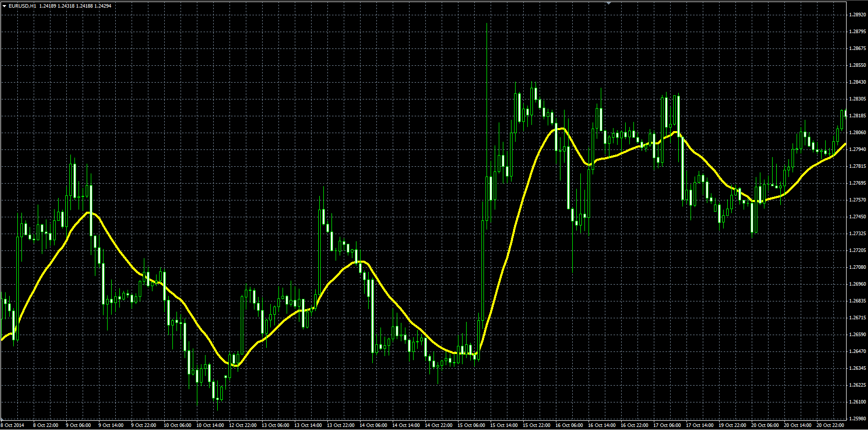The width and height of the screenshot is (868, 430).
Task: Click price scale label 1.27815
Action: pyautogui.click(x=858, y=166)
